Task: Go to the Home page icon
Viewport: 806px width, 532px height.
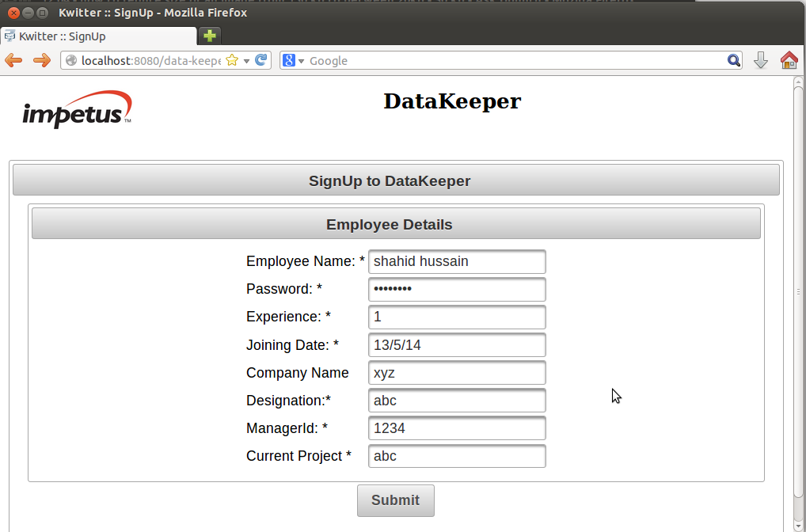Action: (789, 61)
